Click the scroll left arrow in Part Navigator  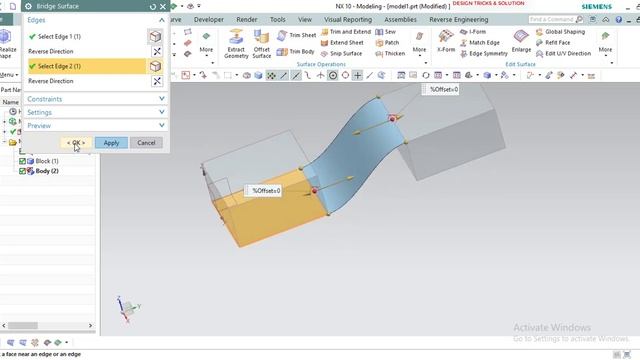pos(4,325)
